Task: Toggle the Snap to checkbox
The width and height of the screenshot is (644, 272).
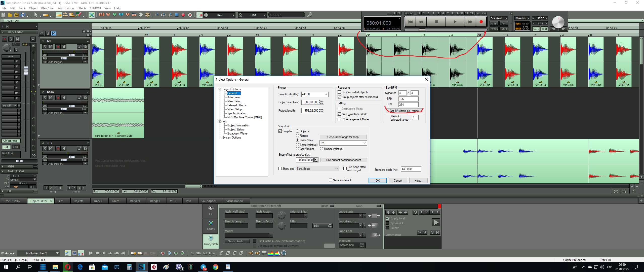Action: [x=280, y=131]
